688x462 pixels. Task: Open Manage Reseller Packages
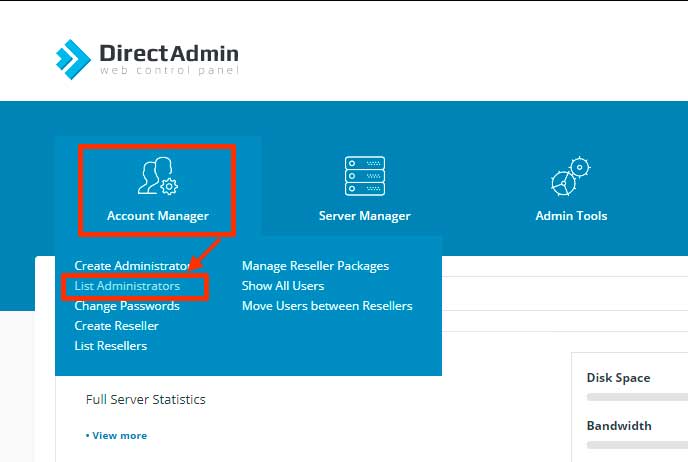coord(315,266)
